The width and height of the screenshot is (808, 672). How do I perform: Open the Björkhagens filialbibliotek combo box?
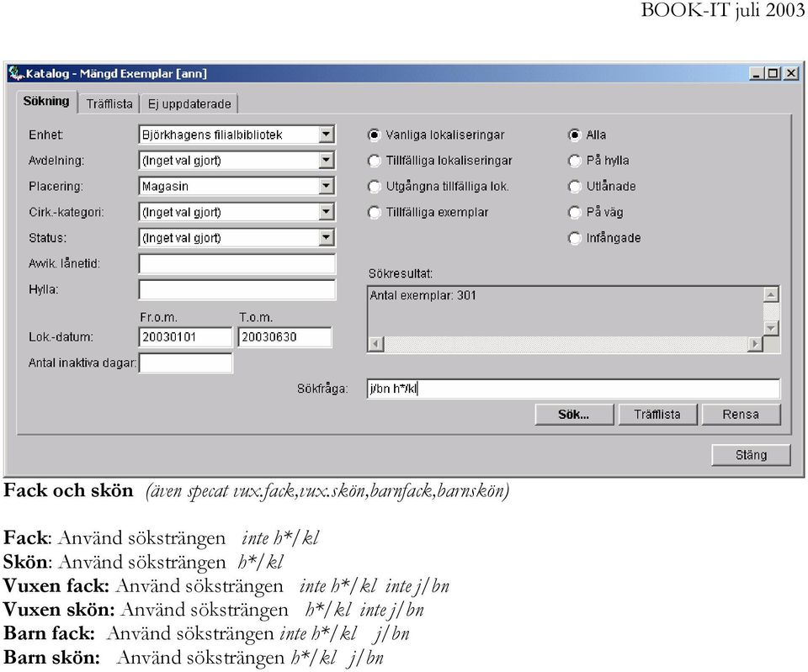pos(237,135)
